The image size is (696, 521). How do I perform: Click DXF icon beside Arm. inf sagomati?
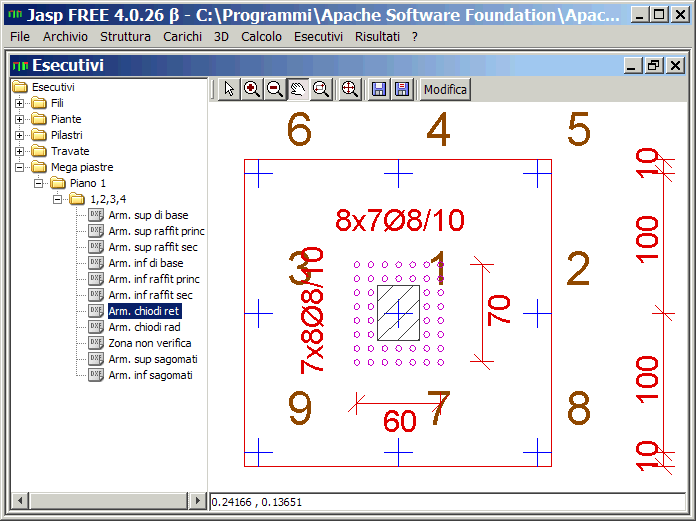pyautogui.click(x=96, y=375)
